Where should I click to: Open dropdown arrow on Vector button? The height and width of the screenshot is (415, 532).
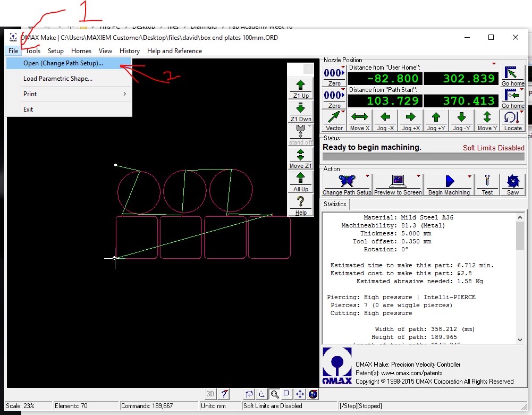pos(343,112)
